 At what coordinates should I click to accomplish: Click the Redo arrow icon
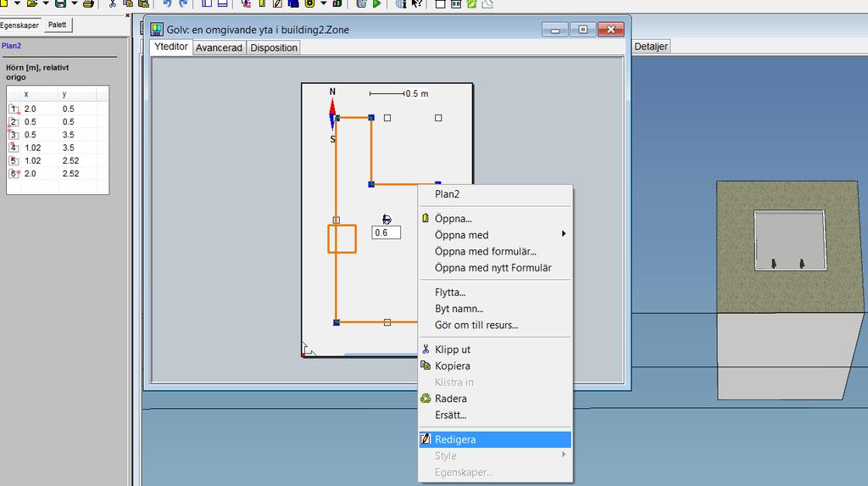point(183,3)
